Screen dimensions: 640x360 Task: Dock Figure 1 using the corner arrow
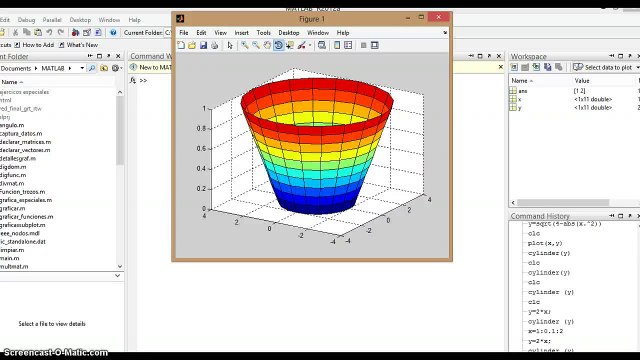445,33
